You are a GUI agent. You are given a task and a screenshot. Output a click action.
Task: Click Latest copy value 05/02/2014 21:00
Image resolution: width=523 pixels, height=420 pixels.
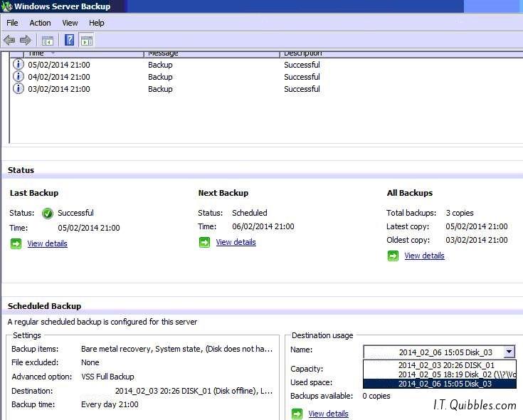tap(477, 226)
